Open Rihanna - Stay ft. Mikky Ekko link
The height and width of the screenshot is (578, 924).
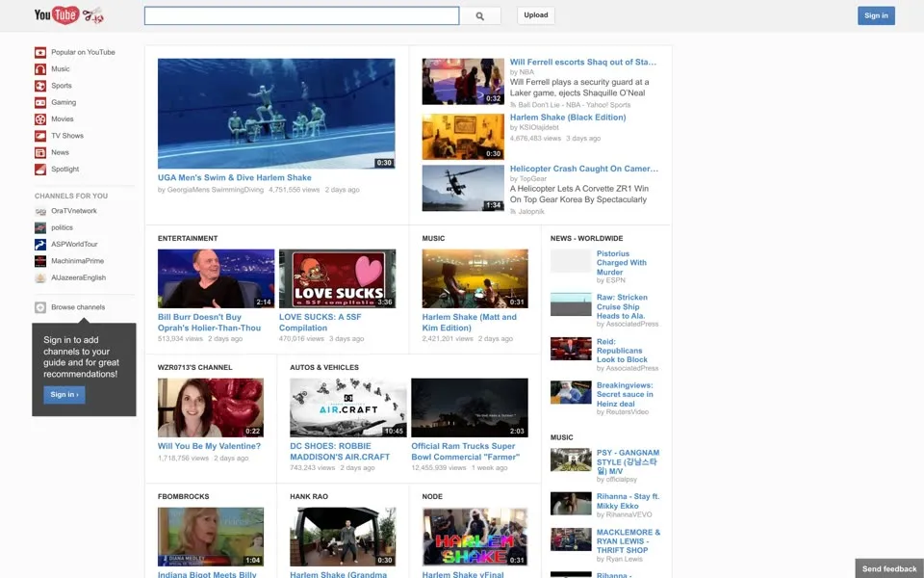tap(628, 501)
